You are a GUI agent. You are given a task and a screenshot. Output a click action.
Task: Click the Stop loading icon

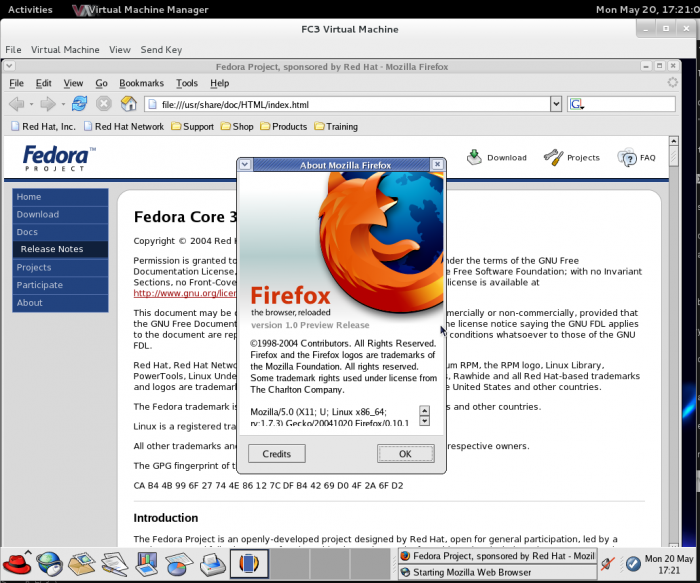point(104,104)
